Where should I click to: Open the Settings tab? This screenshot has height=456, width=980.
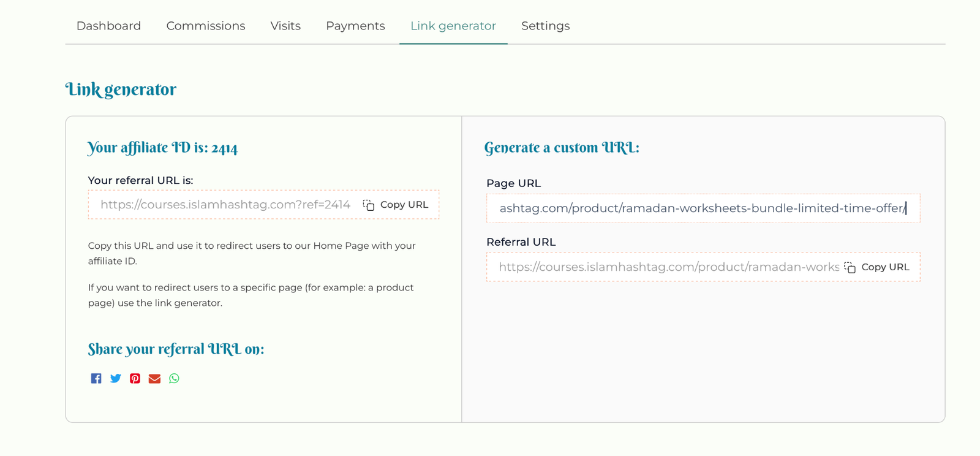(546, 26)
